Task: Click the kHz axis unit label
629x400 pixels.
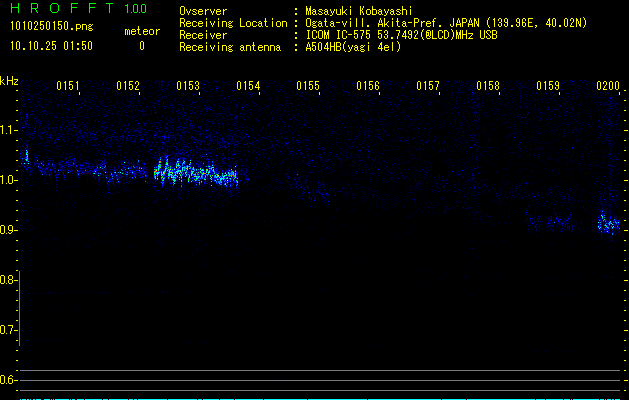Action: point(9,81)
